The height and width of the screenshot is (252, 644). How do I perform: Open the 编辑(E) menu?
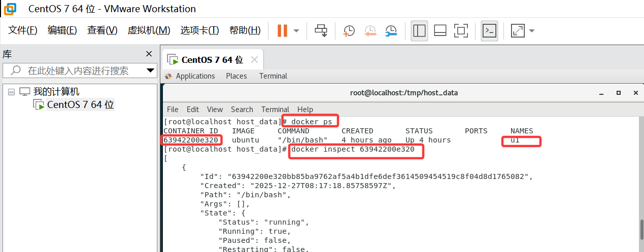62,30
